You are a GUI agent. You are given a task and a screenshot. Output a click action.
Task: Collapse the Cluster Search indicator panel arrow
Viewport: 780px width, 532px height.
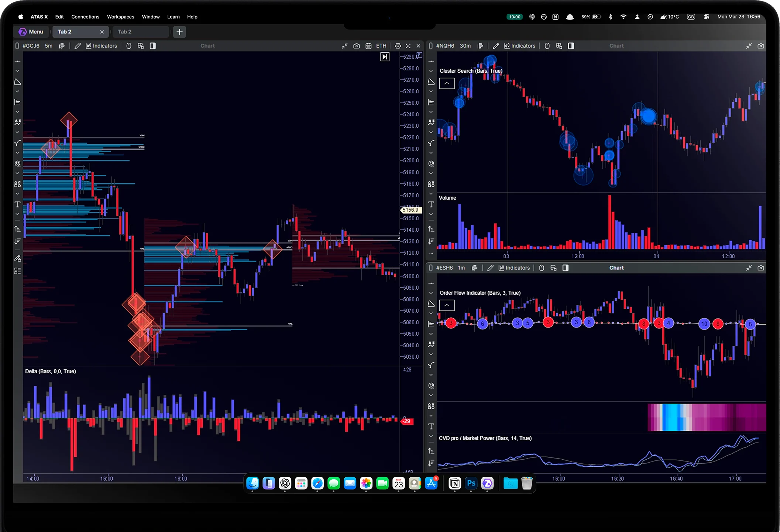click(x=447, y=83)
